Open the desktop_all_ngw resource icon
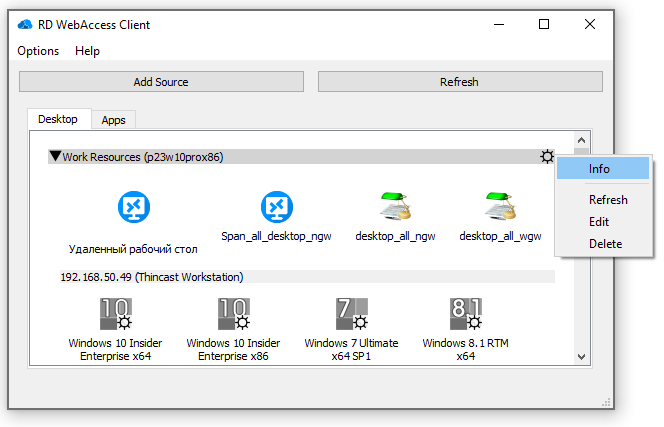The width and height of the screenshot is (664, 427). point(394,207)
